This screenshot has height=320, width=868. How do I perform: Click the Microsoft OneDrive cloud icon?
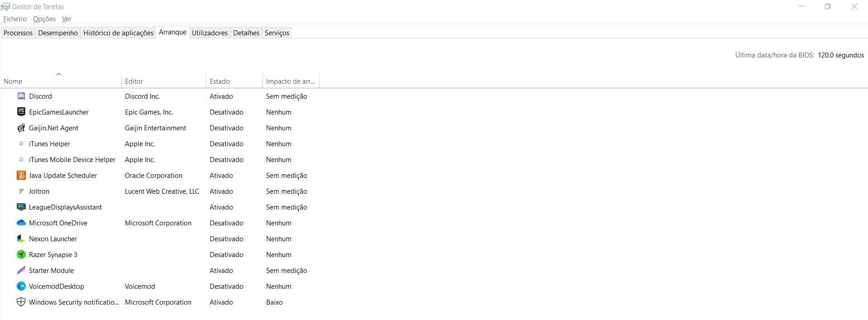point(21,223)
